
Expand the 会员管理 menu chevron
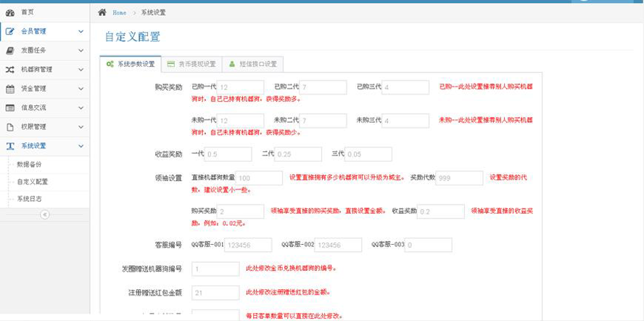pos(81,31)
